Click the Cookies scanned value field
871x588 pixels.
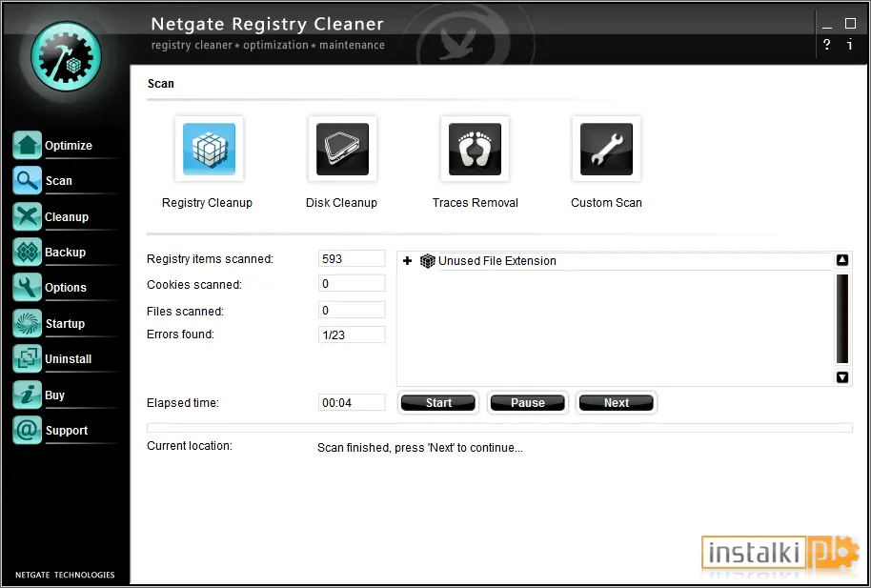352,283
